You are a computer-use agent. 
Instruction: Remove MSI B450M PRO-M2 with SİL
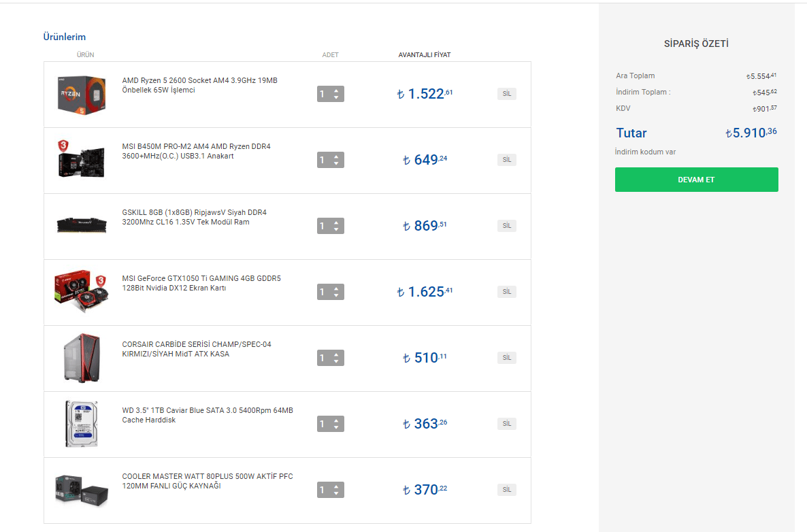507,159
